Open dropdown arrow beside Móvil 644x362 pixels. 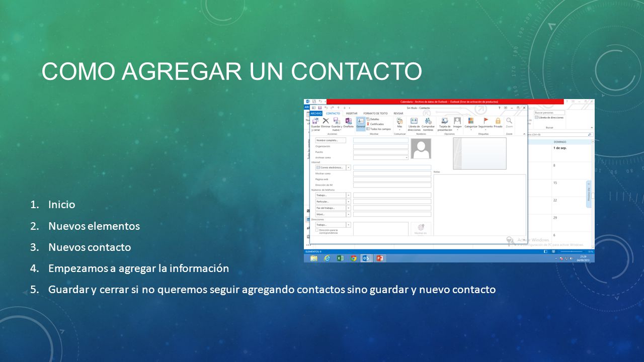tap(348, 214)
